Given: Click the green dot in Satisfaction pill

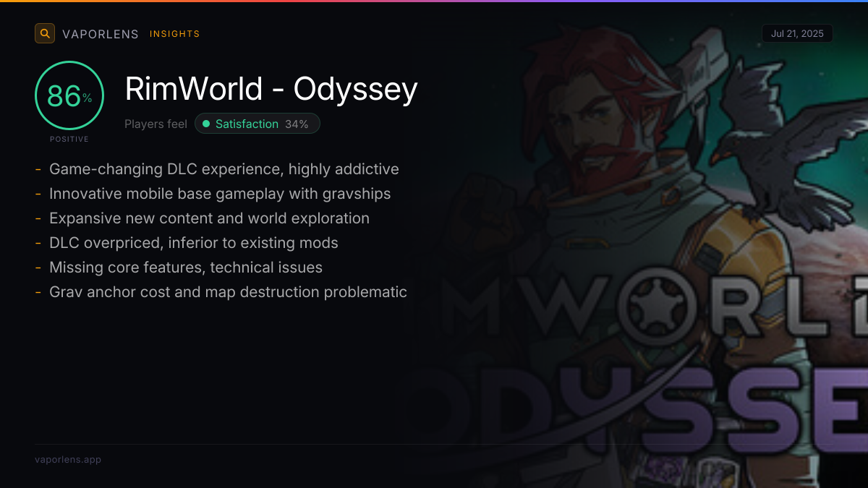Looking at the screenshot, I should click(x=206, y=124).
